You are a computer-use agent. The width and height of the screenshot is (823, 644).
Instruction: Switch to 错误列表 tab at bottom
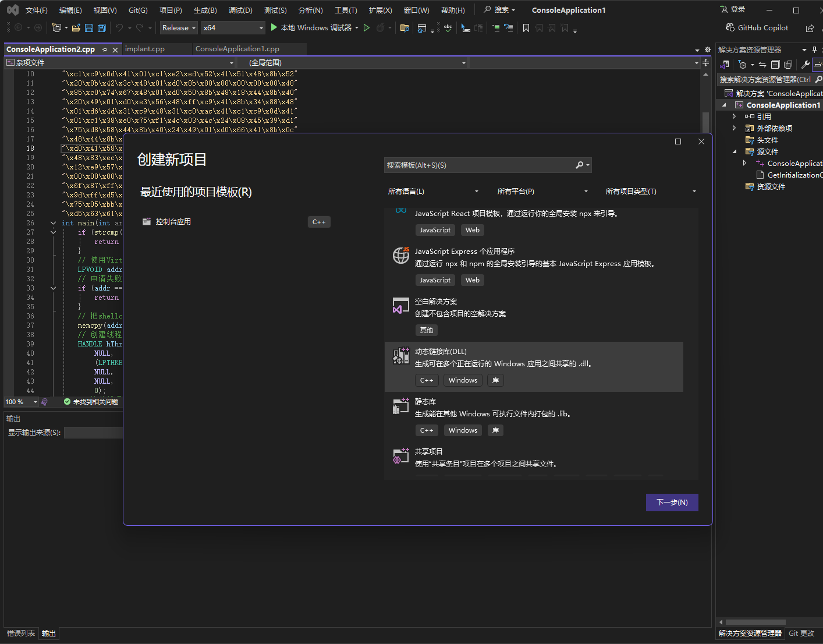pos(21,634)
